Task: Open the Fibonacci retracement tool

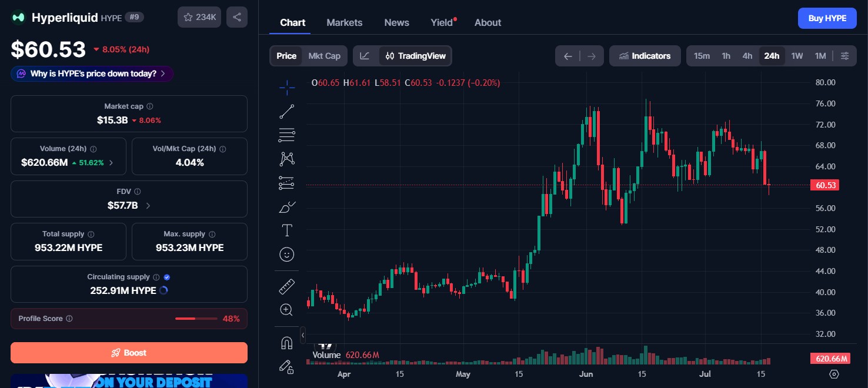Action: pos(287,135)
